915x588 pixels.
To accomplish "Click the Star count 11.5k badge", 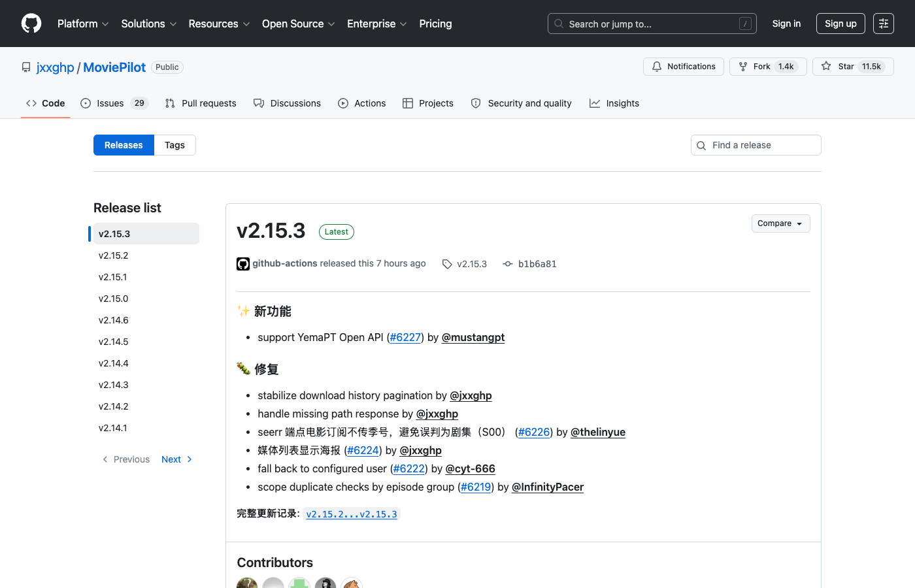I will pyautogui.click(x=872, y=67).
